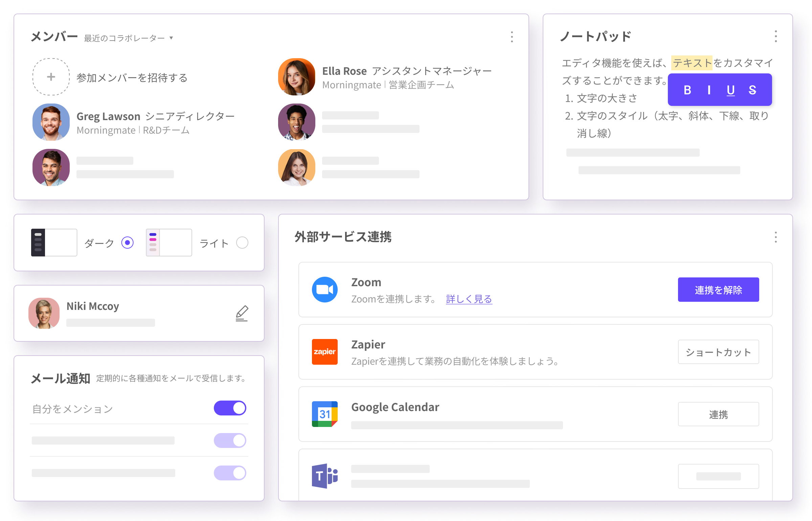Click the light theme preview thumbnail
This screenshot has width=812, height=521.
tap(169, 243)
